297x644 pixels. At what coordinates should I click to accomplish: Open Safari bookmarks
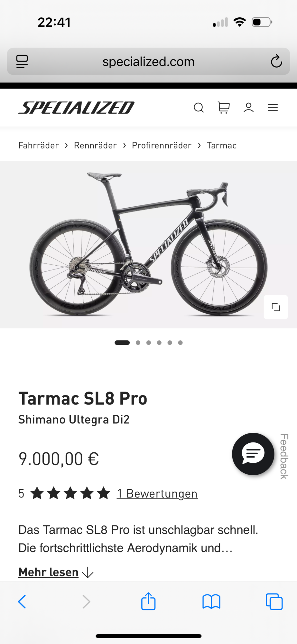211,601
